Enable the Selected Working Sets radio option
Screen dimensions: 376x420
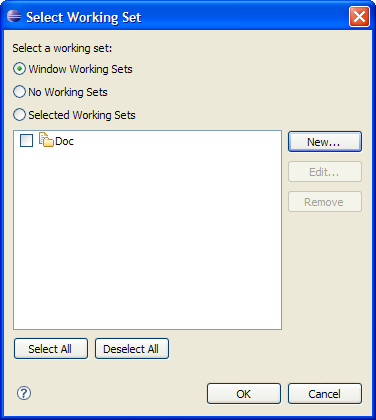[19, 115]
